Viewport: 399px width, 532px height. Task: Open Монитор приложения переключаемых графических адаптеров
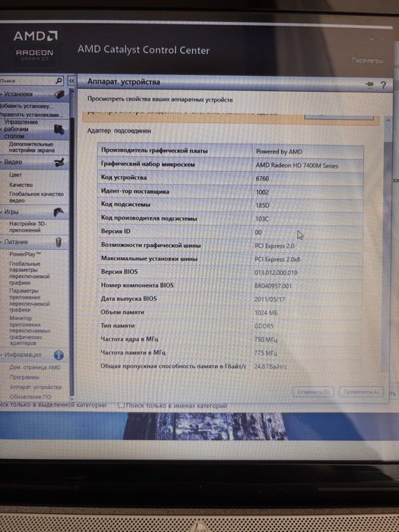(30, 331)
